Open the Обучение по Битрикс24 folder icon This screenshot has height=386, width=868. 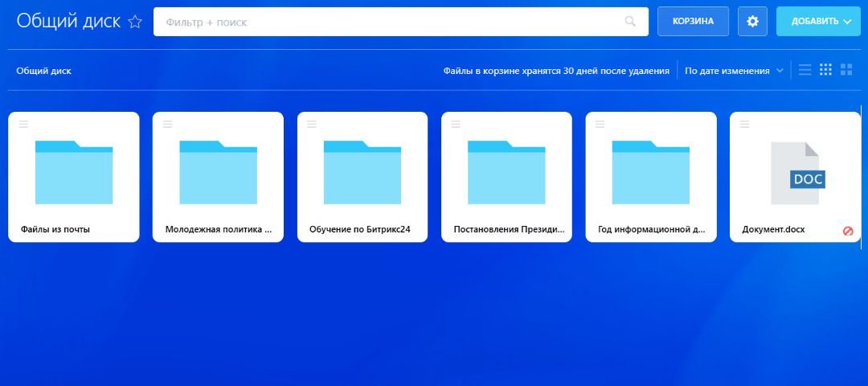(362, 172)
